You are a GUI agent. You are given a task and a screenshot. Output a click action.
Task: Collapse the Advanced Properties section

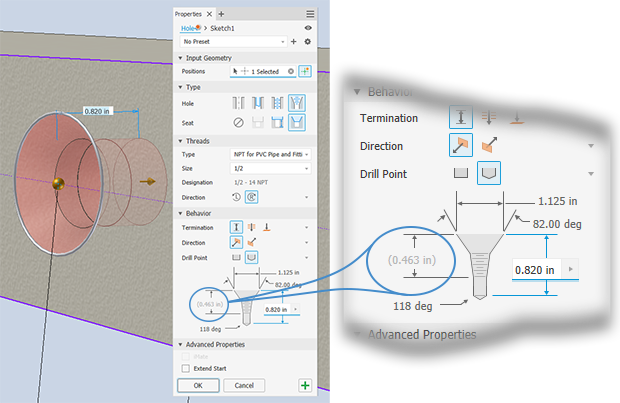pos(180,344)
